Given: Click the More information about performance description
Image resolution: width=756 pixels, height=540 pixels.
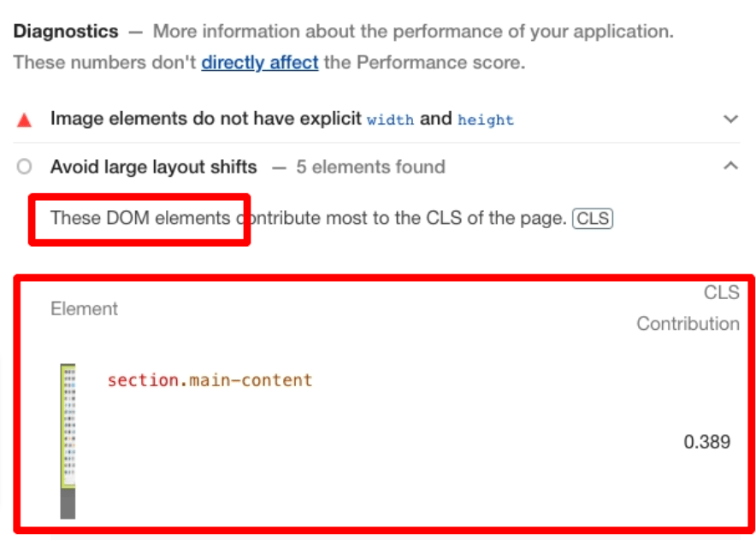Looking at the screenshot, I should (413, 32).
